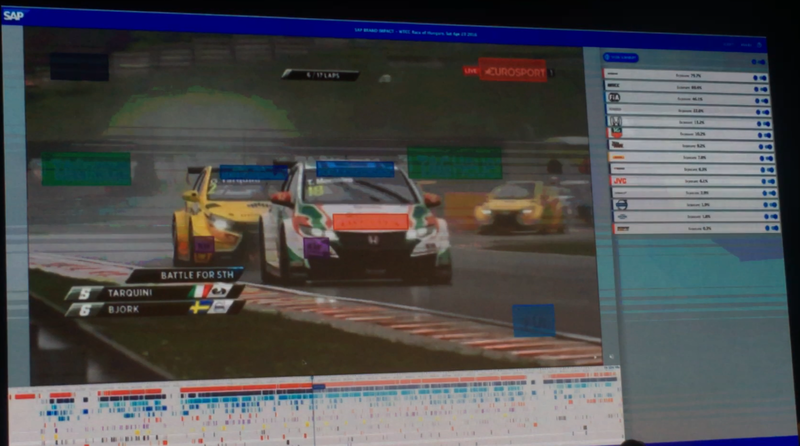Click the red-green shield logo in the 10.2% row
This screenshot has height=446, width=800.
[617, 133]
